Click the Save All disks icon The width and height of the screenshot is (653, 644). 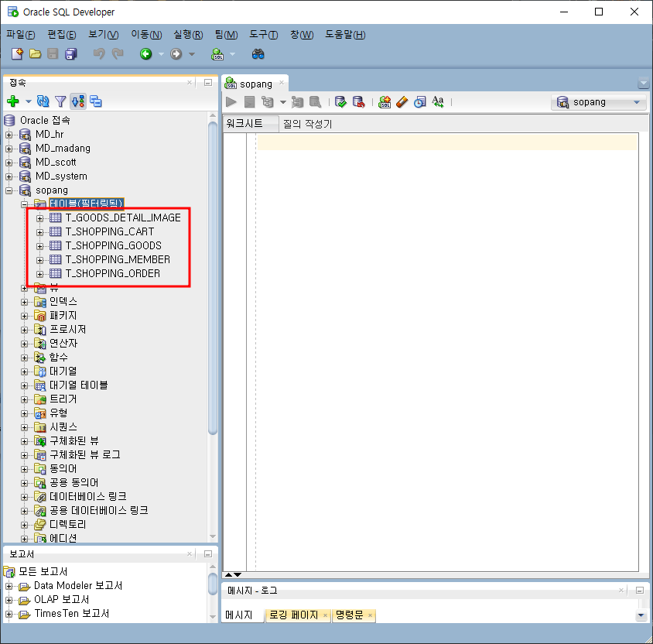pos(71,53)
